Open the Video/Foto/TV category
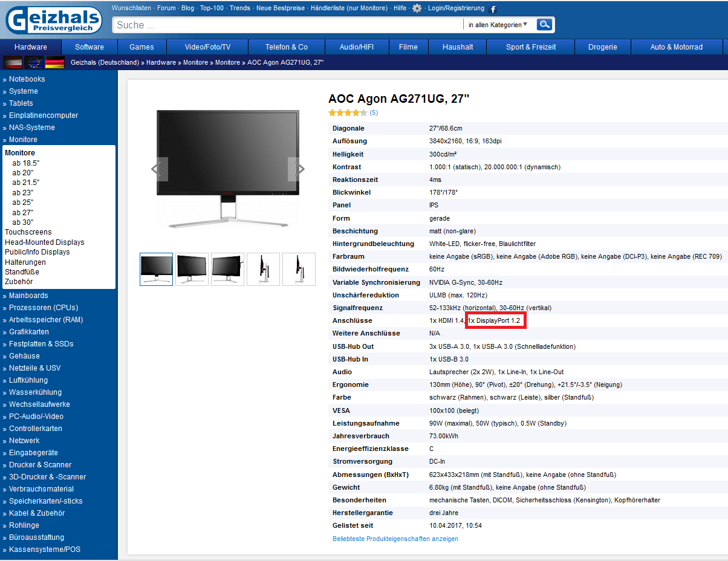Image resolution: width=728 pixels, height=561 pixels. pos(206,46)
